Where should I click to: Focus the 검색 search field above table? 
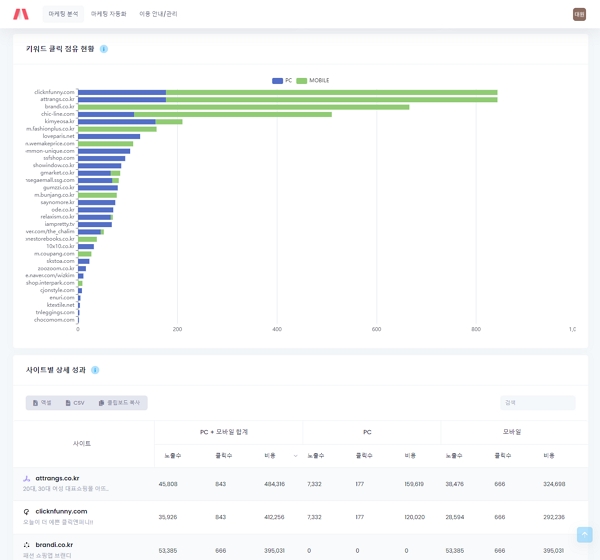[537, 403]
